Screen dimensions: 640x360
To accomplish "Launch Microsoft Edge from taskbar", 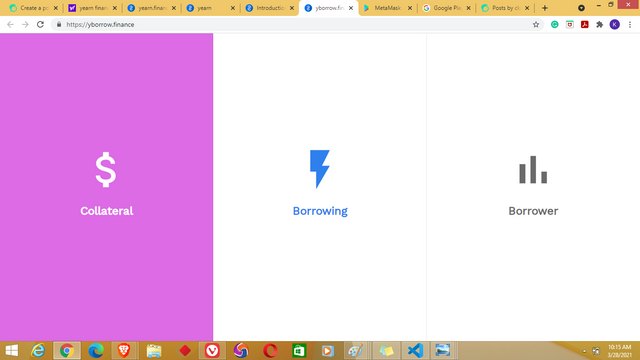I will [96, 350].
